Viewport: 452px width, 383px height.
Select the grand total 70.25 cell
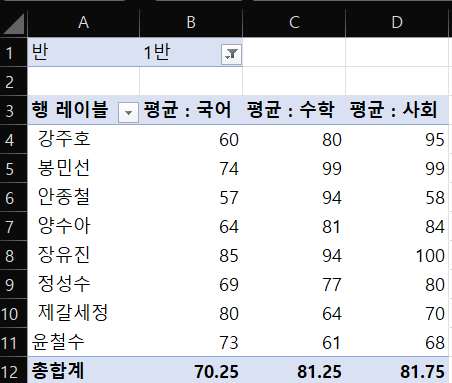pyautogui.click(x=191, y=371)
